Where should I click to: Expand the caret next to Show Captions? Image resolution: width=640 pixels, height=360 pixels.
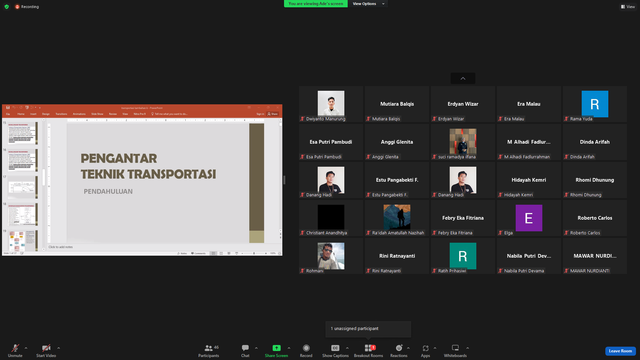tap(347, 348)
